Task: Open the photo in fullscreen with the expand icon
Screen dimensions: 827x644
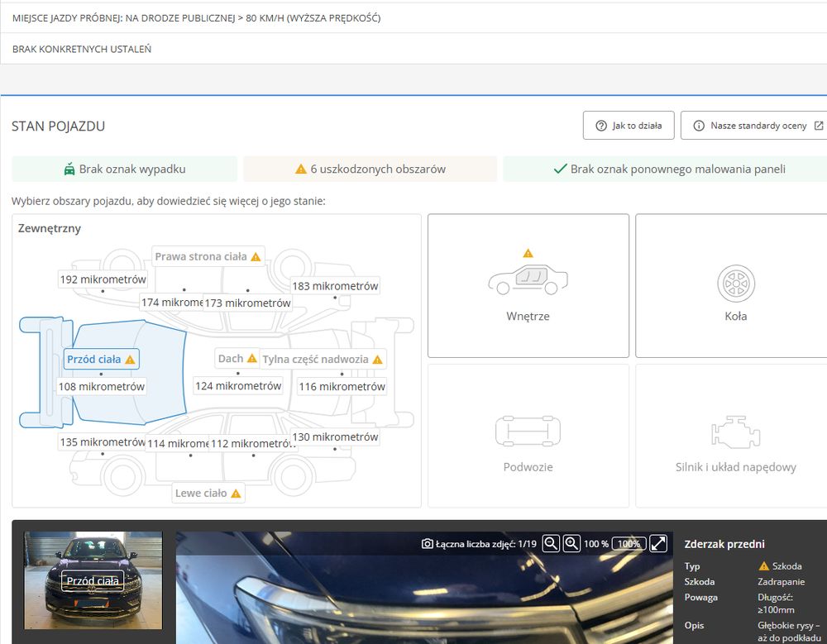Action: [658, 543]
